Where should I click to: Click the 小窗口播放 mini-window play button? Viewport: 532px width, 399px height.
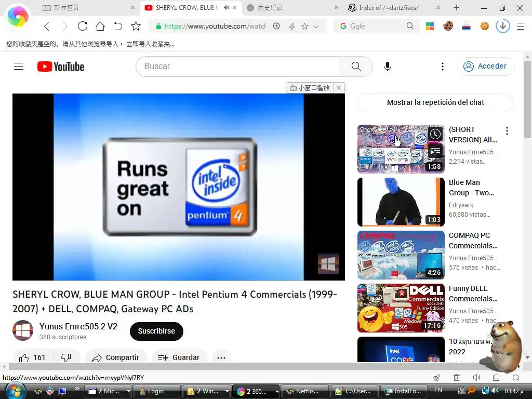tap(310, 88)
